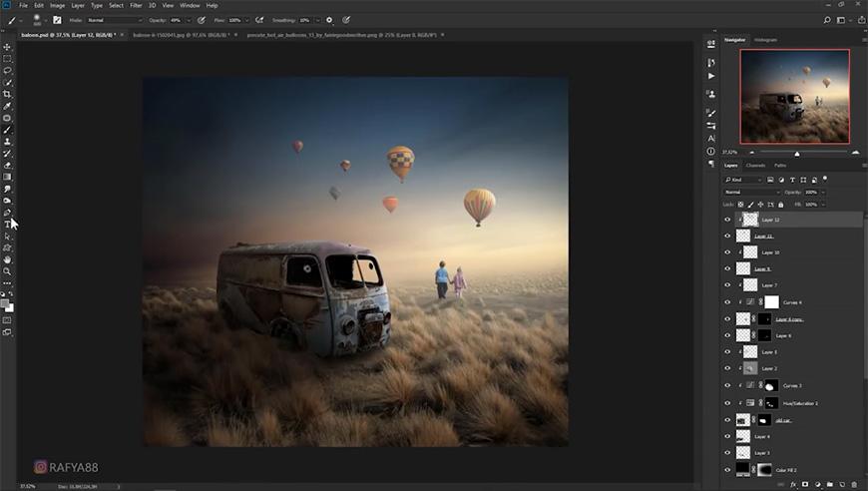This screenshot has height=491, width=868.
Task: Select the Move tool in the toolbar
Action: click(7, 47)
